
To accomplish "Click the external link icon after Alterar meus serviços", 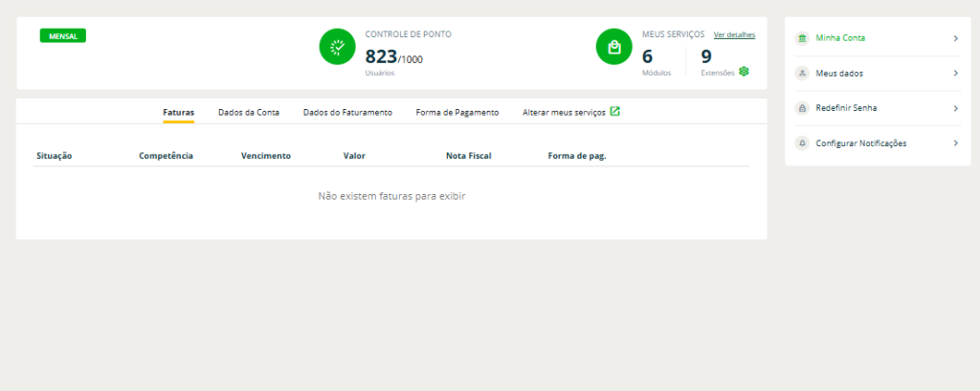I will [x=615, y=112].
